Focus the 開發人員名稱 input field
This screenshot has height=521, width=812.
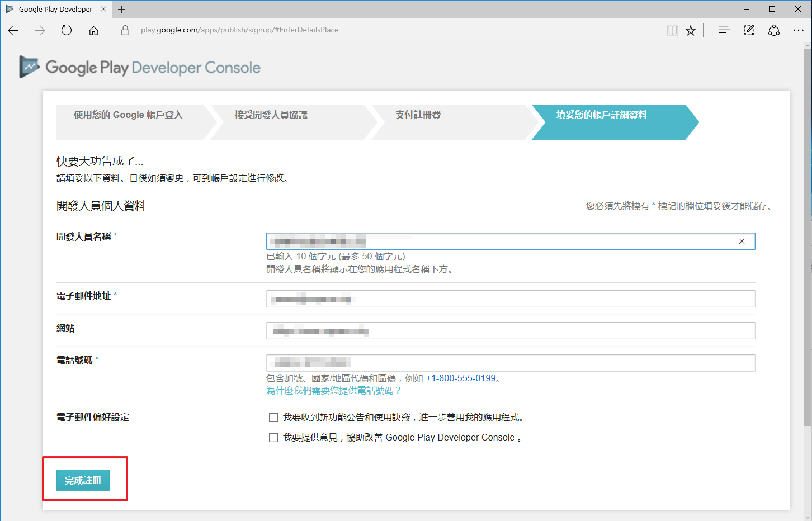[511, 241]
